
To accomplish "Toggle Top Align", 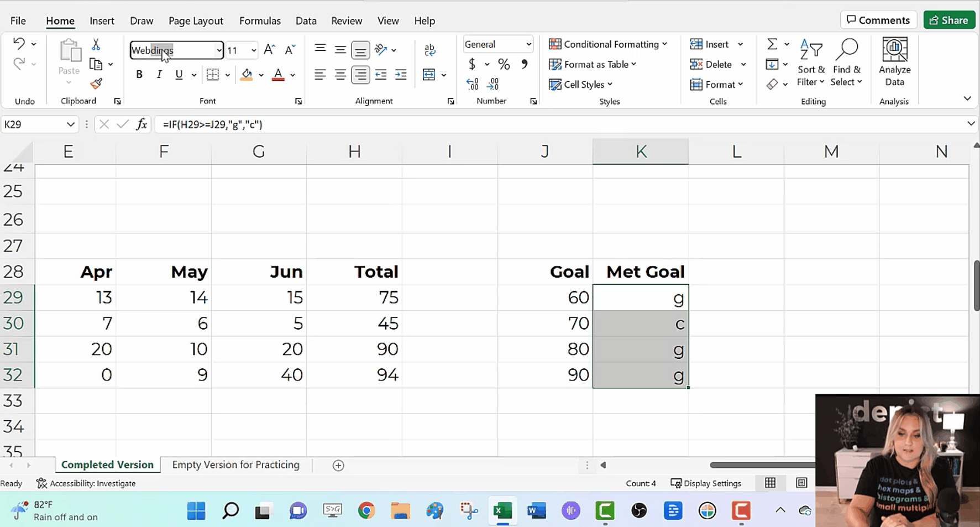I will point(320,50).
